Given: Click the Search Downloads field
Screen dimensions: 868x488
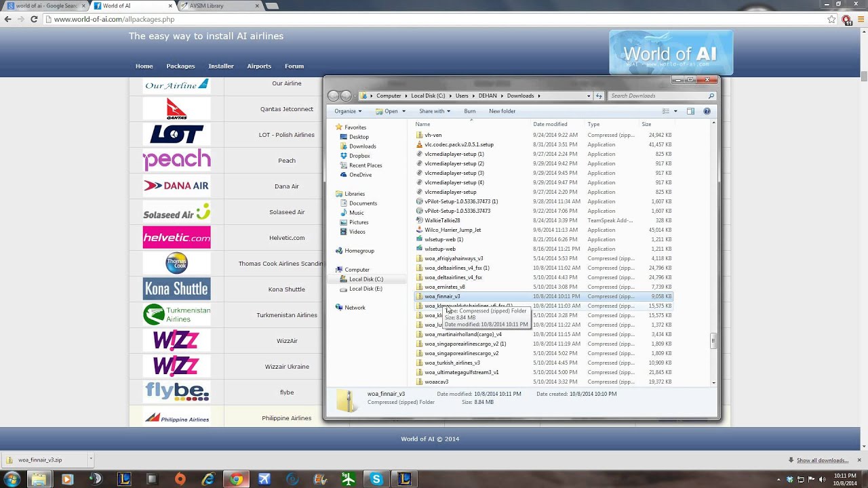Looking at the screenshot, I should pyautogui.click(x=661, y=96).
